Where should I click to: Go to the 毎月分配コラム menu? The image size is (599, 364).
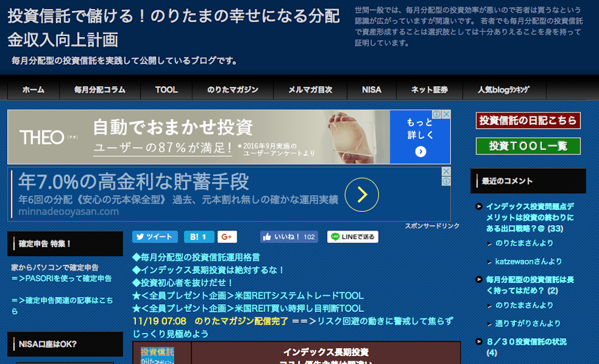[100, 90]
